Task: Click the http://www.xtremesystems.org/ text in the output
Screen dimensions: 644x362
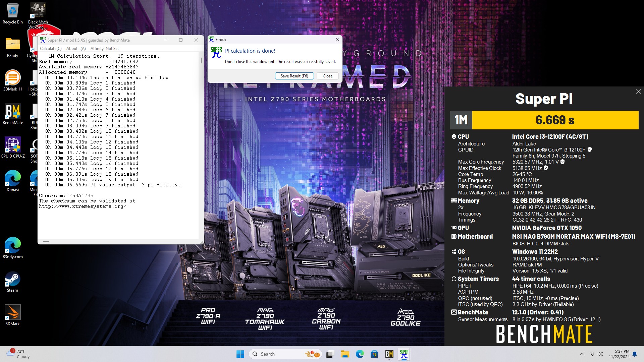Action: tap(83, 206)
